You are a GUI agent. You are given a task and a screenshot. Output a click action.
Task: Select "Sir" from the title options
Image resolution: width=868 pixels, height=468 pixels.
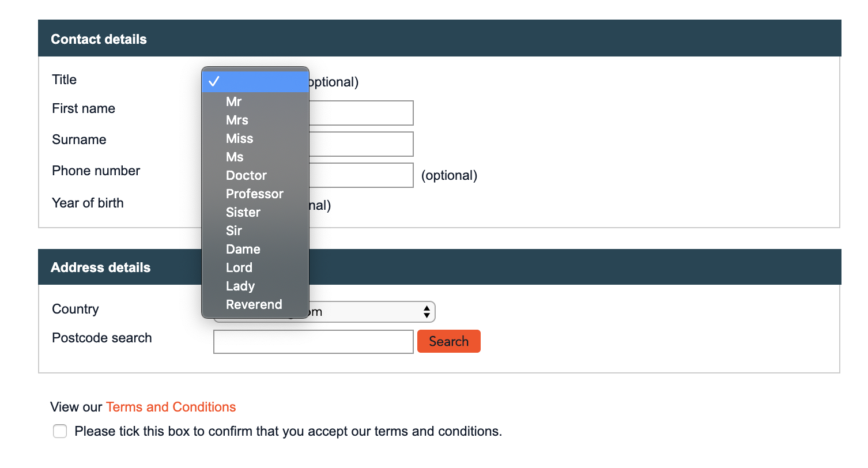(x=233, y=231)
